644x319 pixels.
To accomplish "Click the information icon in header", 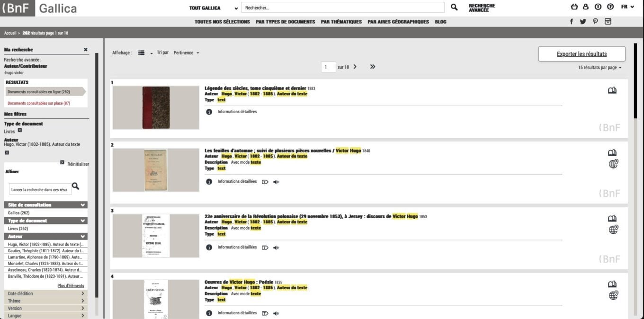I will [x=598, y=7].
